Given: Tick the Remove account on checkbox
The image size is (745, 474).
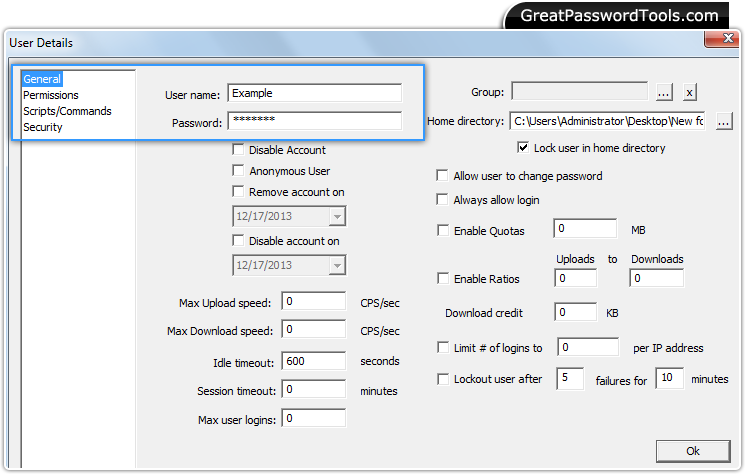Looking at the screenshot, I should [238, 191].
